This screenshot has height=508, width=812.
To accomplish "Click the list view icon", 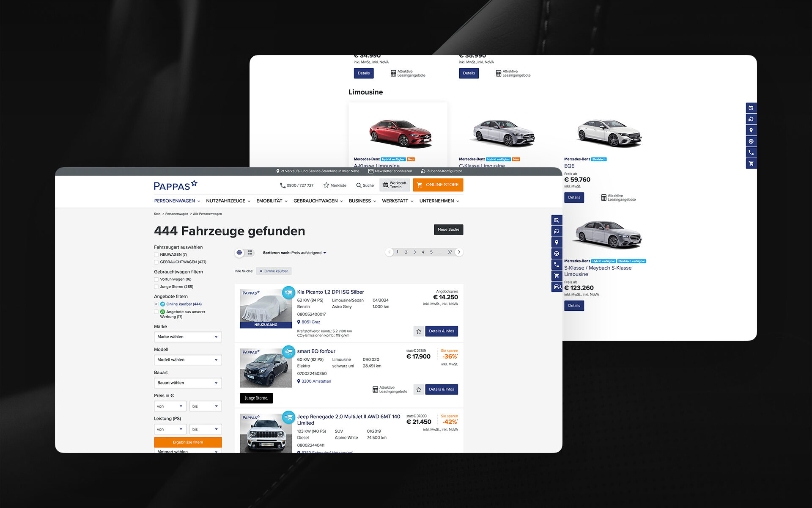I will pyautogui.click(x=239, y=253).
